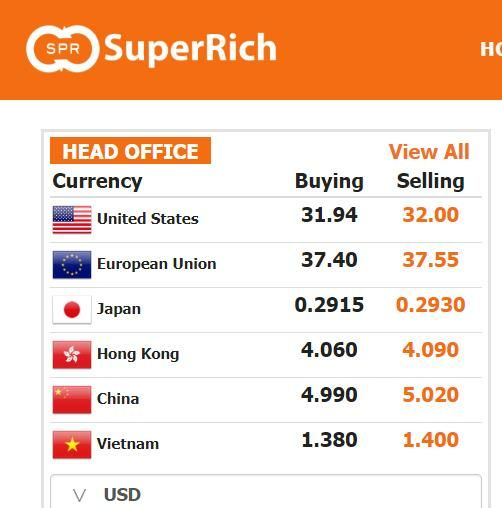
Task: Click the United States buying rate 31.94
Action: pos(329,215)
